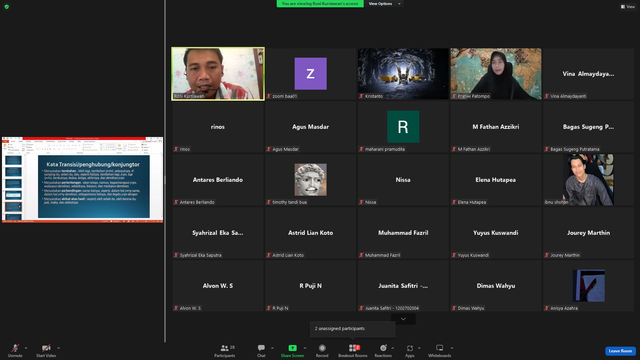Click the Vina Almaydayanti participant tile
640x360 pixels.
pyautogui.click(x=588, y=74)
